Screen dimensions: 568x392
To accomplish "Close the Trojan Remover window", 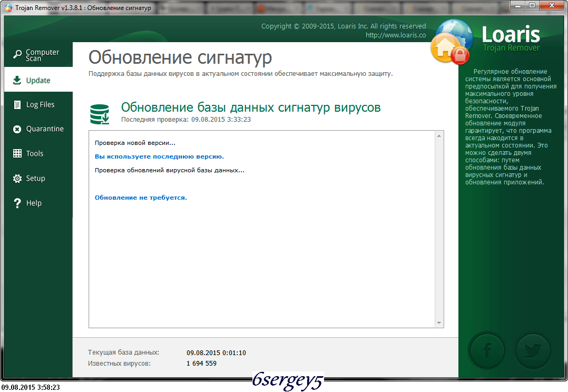I will point(552,5).
